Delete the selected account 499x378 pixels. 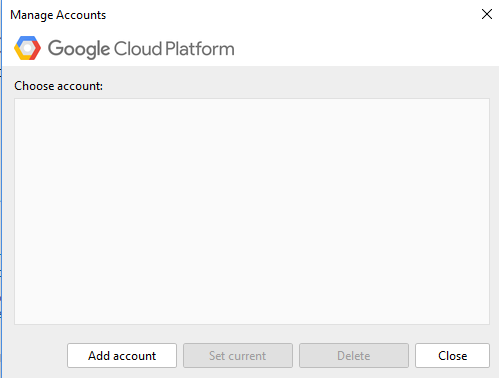(x=354, y=356)
